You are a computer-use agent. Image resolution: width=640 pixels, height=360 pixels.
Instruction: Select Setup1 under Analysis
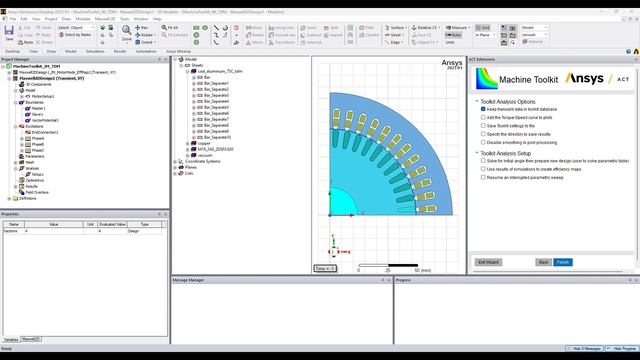point(34,174)
